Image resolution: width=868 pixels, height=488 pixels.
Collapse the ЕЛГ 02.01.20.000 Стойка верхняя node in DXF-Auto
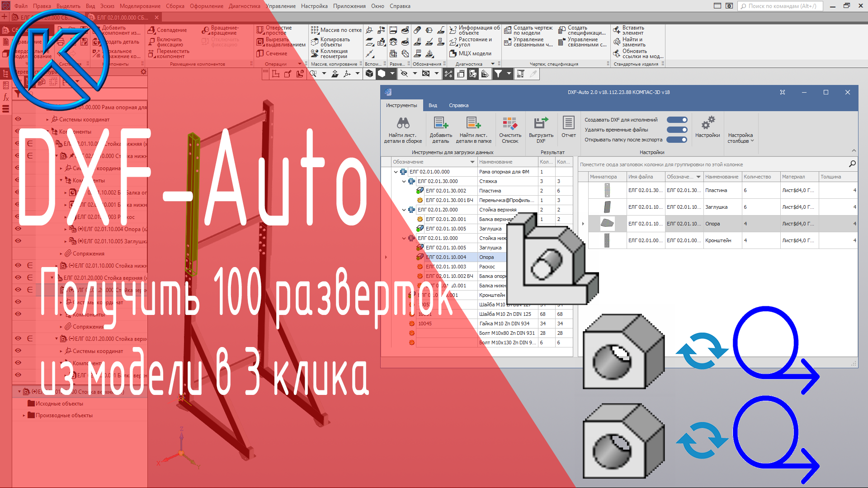[404, 210]
